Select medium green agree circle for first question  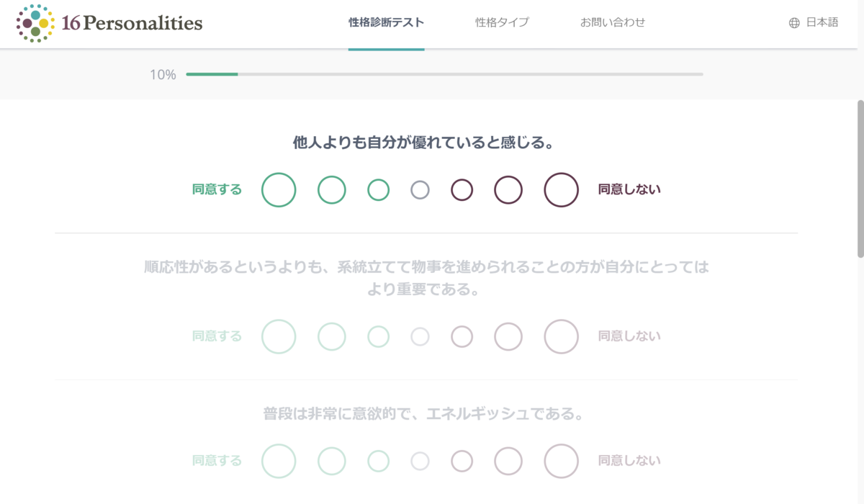coord(332,190)
